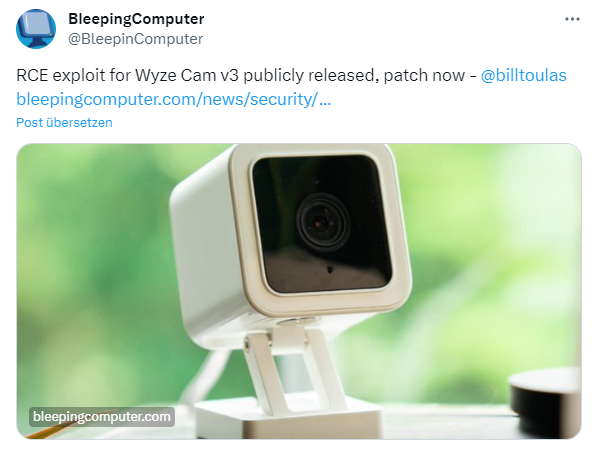Image resolution: width=592 pixels, height=452 pixels.
Task: Open the @billtoulas mention
Action: pyautogui.click(x=523, y=75)
